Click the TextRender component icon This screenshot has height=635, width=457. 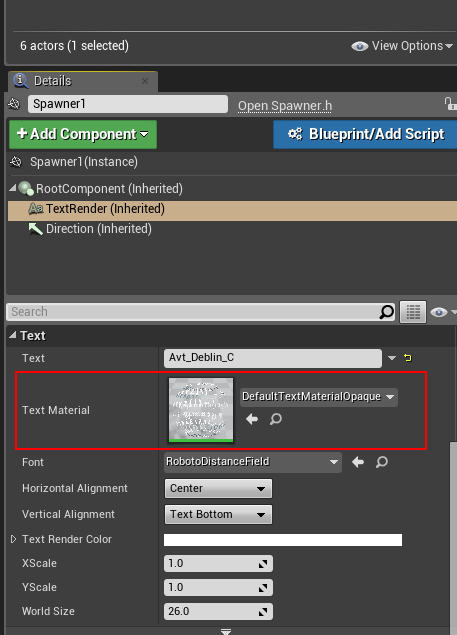coord(36,209)
